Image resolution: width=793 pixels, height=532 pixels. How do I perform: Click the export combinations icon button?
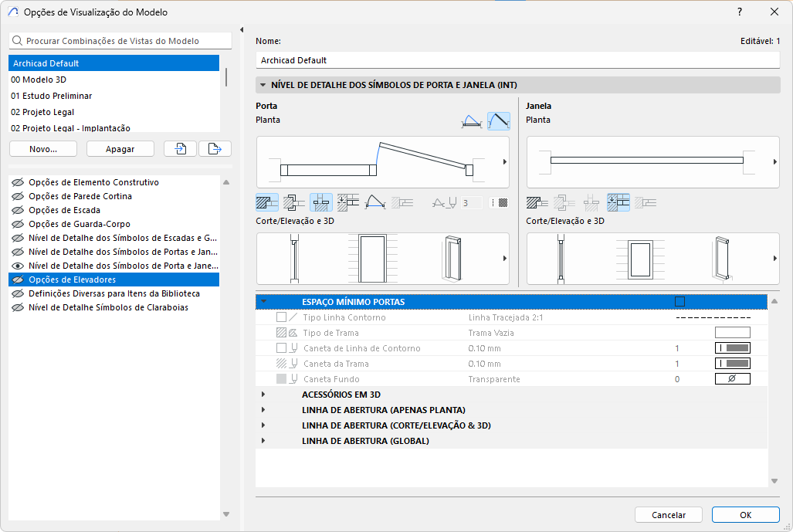click(x=215, y=149)
